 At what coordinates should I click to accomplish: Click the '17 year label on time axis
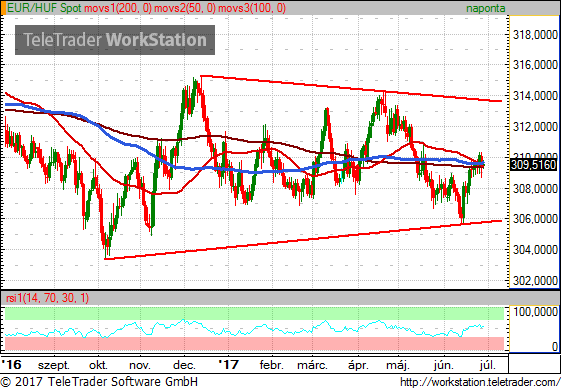pyautogui.click(x=229, y=365)
